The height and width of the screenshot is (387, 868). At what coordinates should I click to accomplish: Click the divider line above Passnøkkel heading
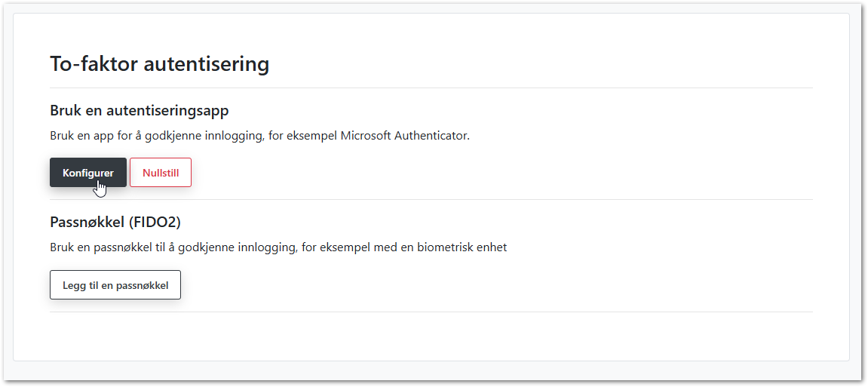tap(431, 200)
